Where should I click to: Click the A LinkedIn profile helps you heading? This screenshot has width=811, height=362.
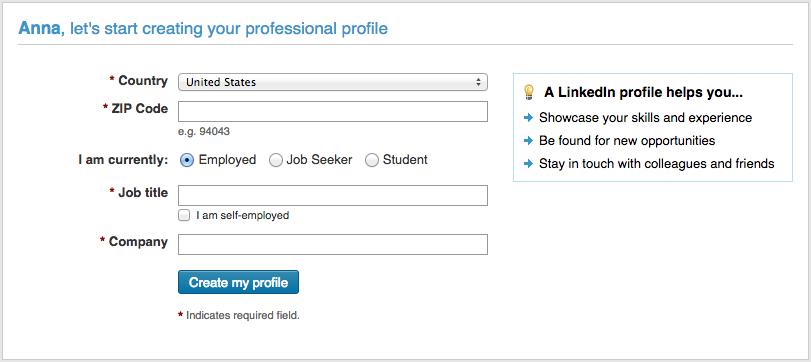643,93
